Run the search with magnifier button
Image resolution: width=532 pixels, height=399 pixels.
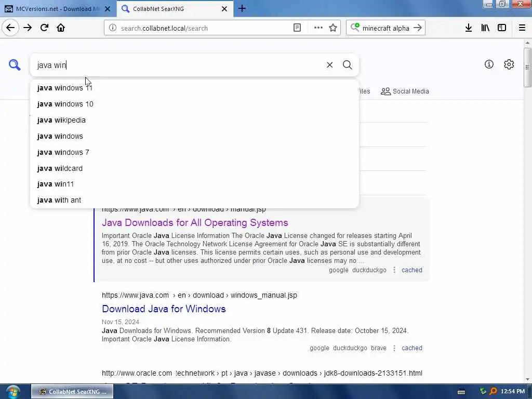coord(347,65)
